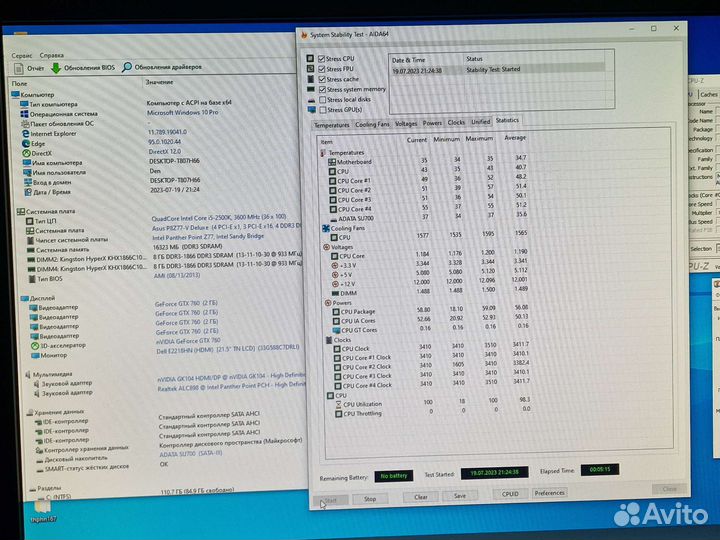This screenshot has width=720, height=540.
Task: Click the driver update magnifier icon
Action: 127,67
